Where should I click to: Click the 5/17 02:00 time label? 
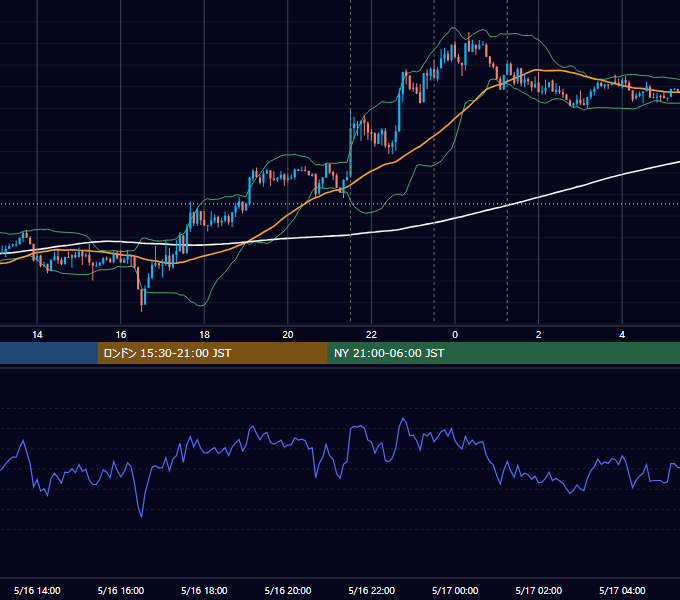pyautogui.click(x=539, y=590)
